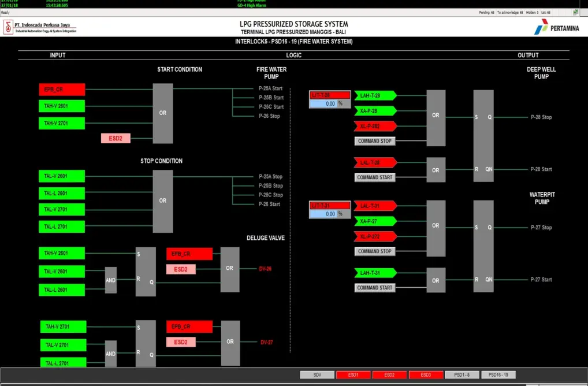Go to the ESD3 page in bottom bar
Image resolution: width=588 pixels, height=386 pixels.
[x=426, y=375]
